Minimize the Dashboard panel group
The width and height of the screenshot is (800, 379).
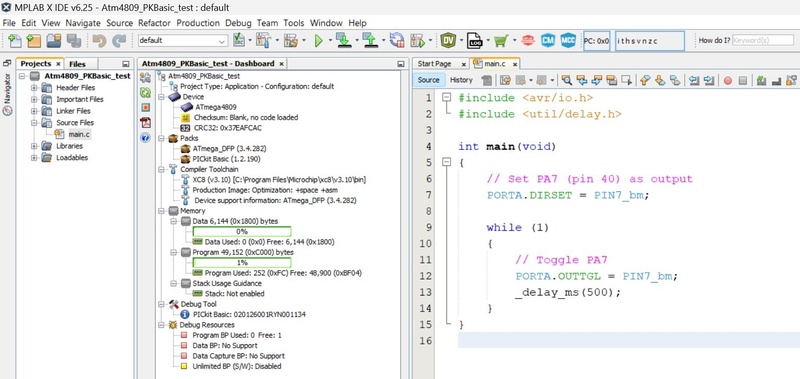(401, 64)
